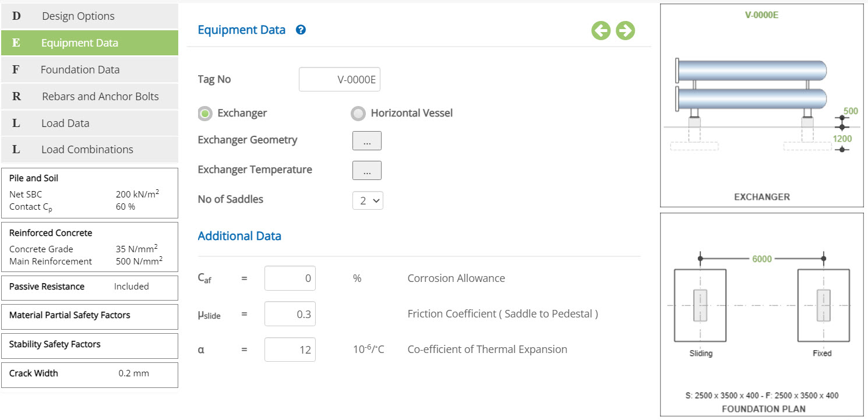The width and height of the screenshot is (868, 420).
Task: Select the Foundation Plan drawing thumbnail
Action: 762,315
